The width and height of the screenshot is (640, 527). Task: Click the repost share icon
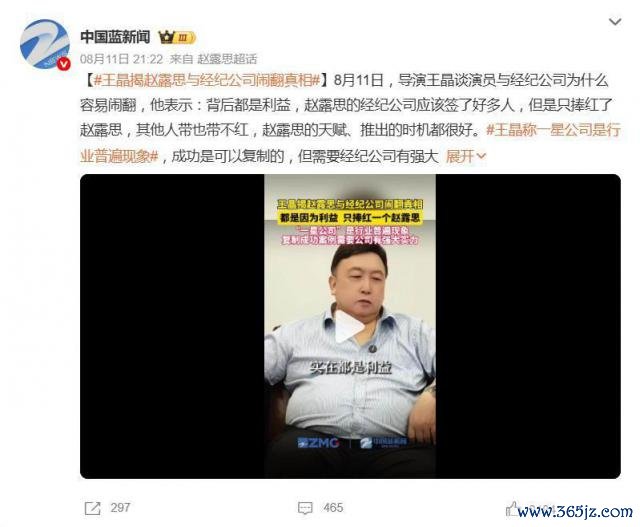[92, 508]
